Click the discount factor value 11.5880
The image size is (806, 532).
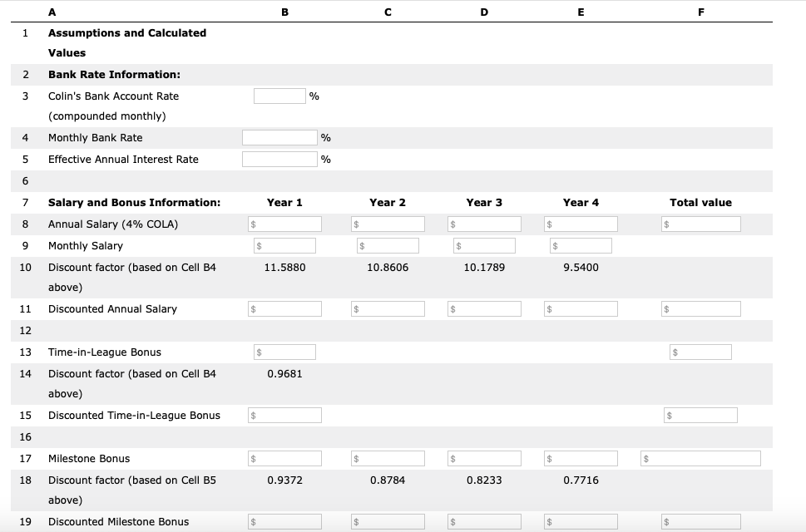[x=284, y=267]
